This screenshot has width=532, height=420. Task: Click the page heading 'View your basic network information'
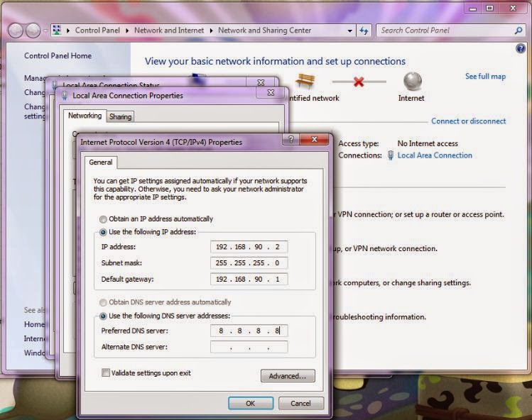click(x=275, y=61)
